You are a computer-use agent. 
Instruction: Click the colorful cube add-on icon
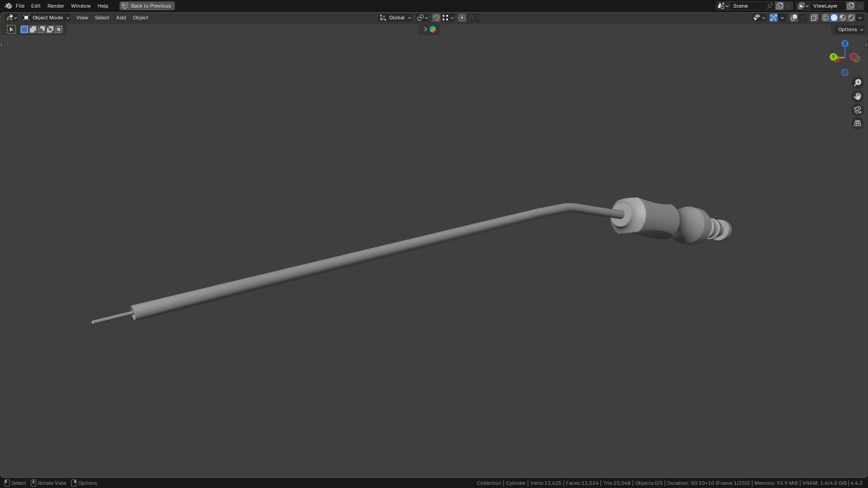[433, 29]
